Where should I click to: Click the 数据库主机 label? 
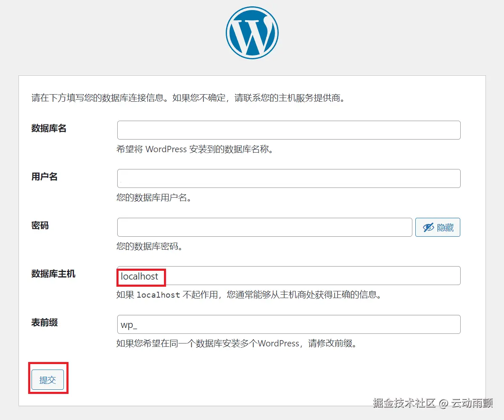53,274
